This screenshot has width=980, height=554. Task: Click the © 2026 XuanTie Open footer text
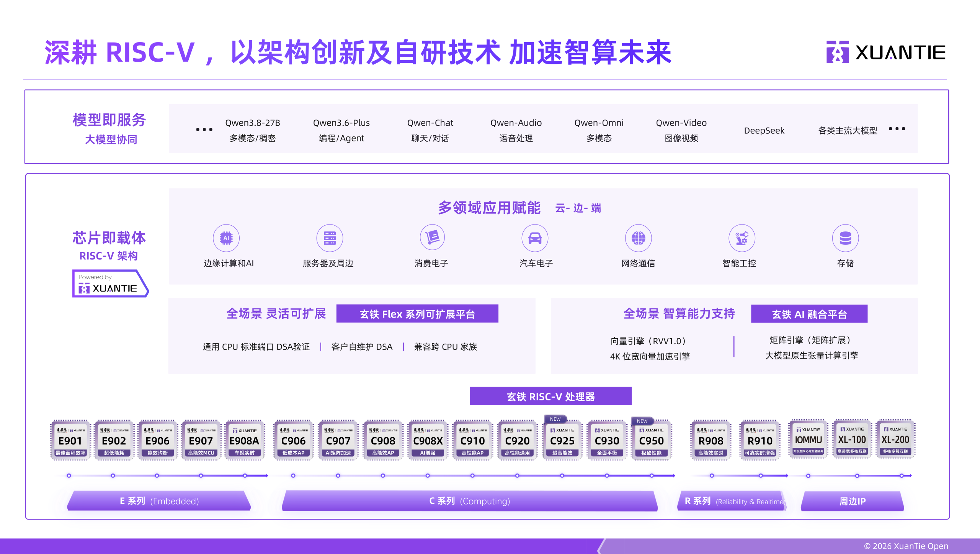pyautogui.click(x=906, y=546)
